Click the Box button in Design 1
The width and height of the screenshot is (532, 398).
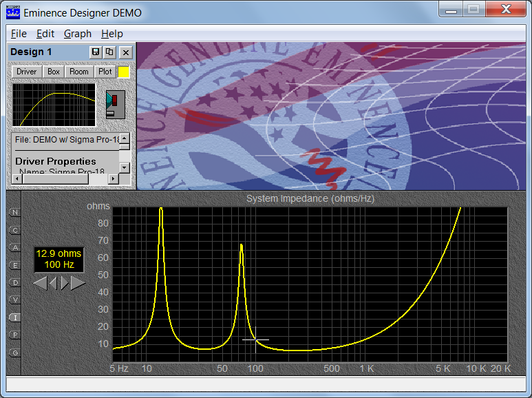coord(54,72)
